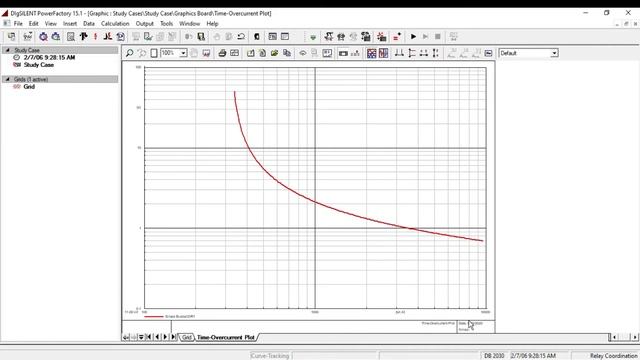Click the second purple clock calculation icon

56,37
